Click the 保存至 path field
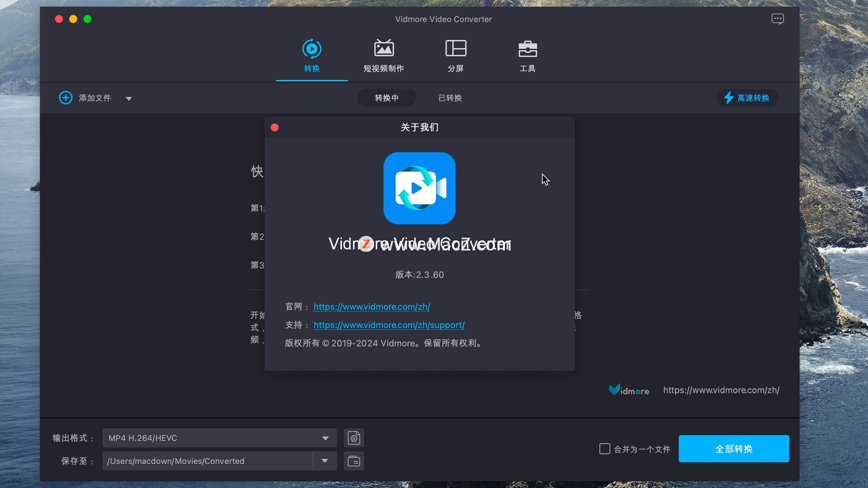 pyautogui.click(x=208, y=461)
